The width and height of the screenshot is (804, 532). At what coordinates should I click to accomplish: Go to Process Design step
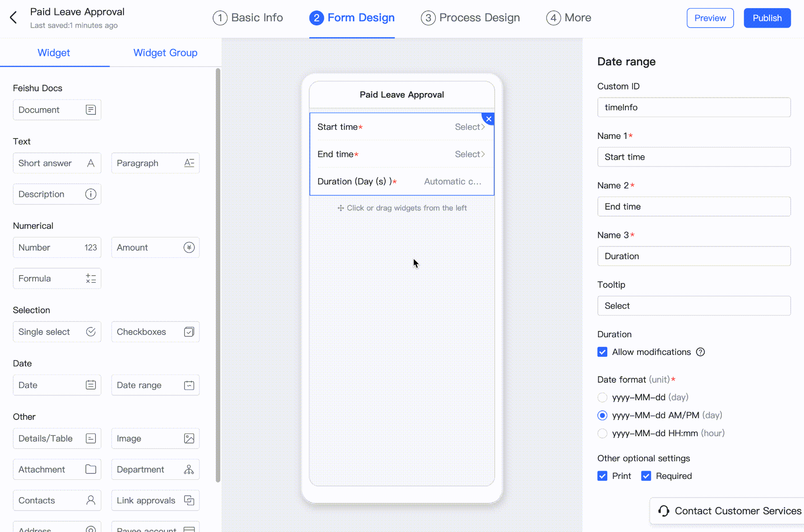pyautogui.click(x=470, y=18)
